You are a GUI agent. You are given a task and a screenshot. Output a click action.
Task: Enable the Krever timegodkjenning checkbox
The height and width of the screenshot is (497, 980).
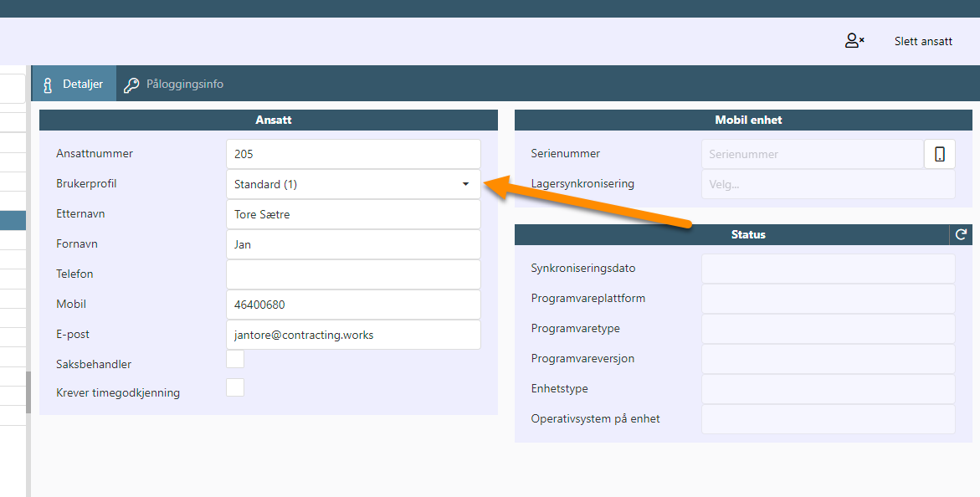click(x=235, y=387)
